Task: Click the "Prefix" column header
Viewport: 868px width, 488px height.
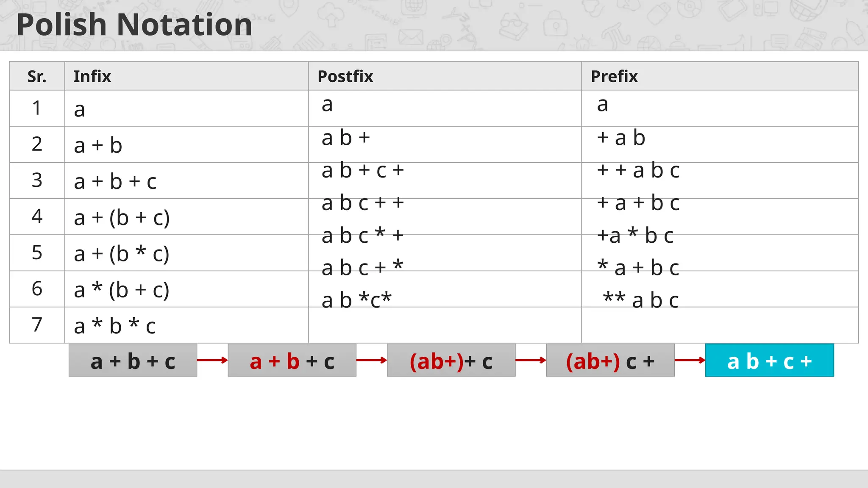Action: 614,76
